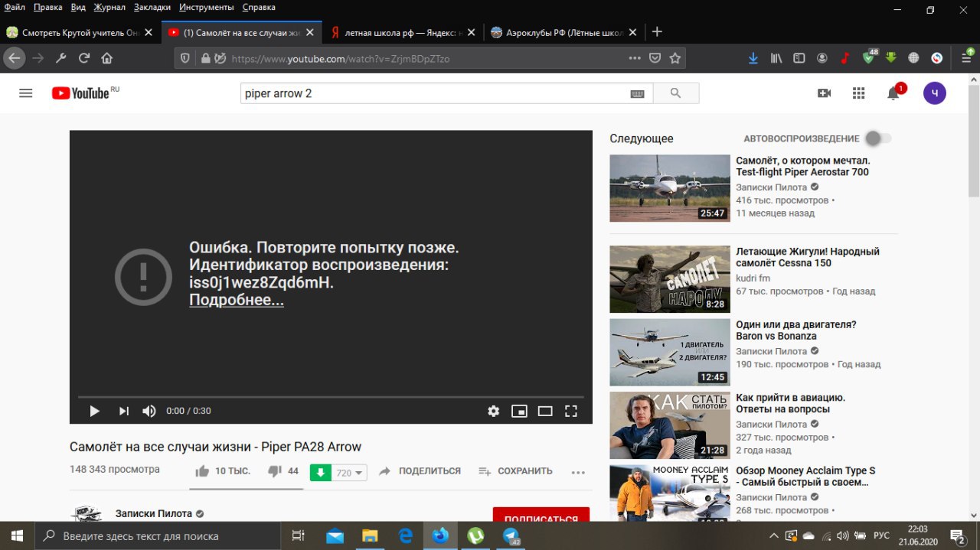The width and height of the screenshot is (980, 550).
Task: Open Firefox downloads arrow
Action: [753, 58]
